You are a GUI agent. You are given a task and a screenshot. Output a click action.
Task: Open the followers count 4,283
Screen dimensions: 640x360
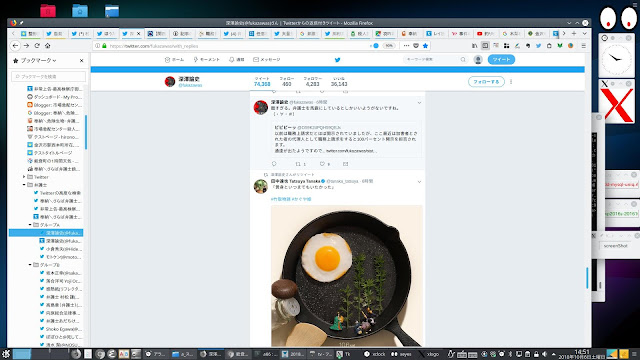[x=313, y=82]
